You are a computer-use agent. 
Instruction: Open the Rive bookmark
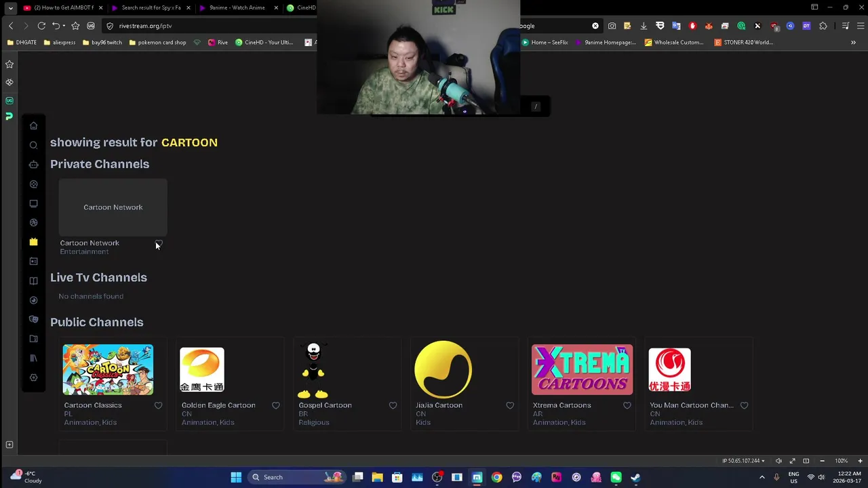click(218, 42)
